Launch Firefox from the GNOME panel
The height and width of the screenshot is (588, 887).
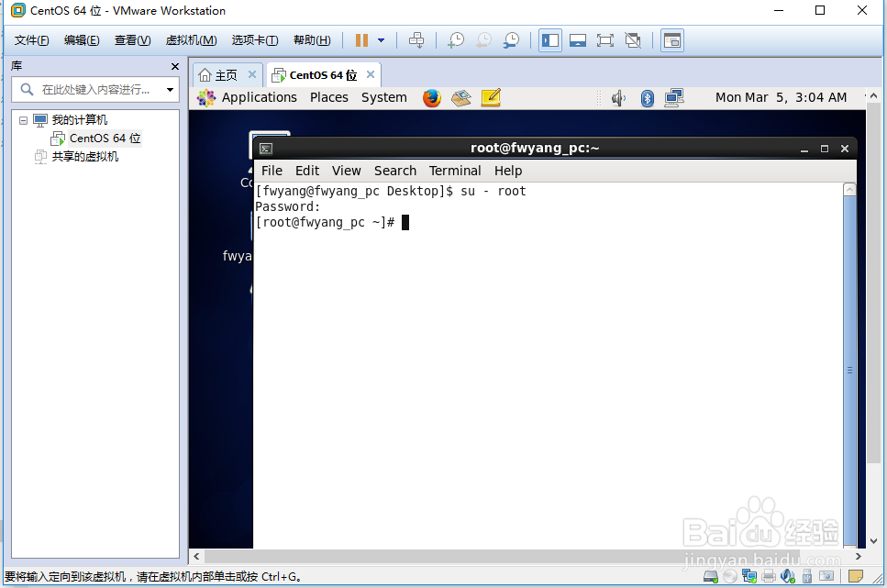pos(432,98)
